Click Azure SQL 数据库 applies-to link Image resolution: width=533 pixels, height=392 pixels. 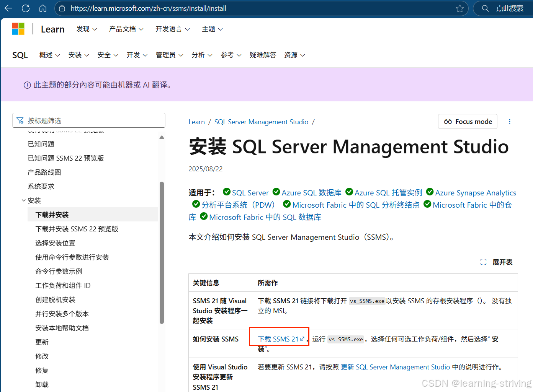[311, 193]
